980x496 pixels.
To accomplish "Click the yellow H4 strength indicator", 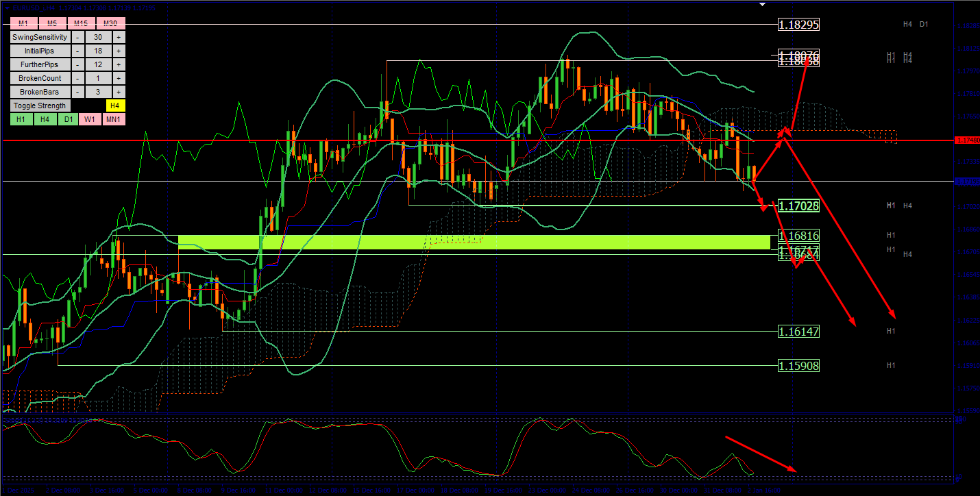I will point(116,106).
